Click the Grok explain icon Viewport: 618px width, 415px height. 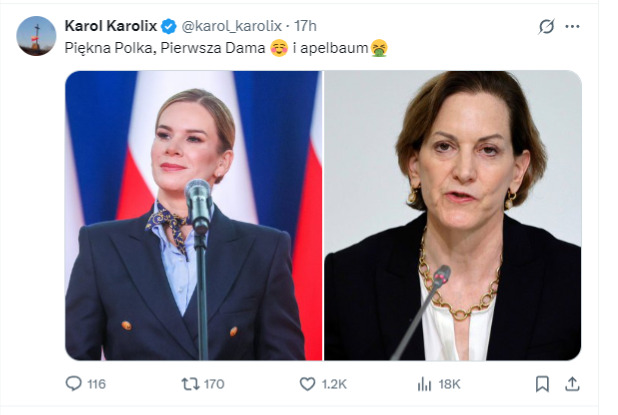click(546, 27)
